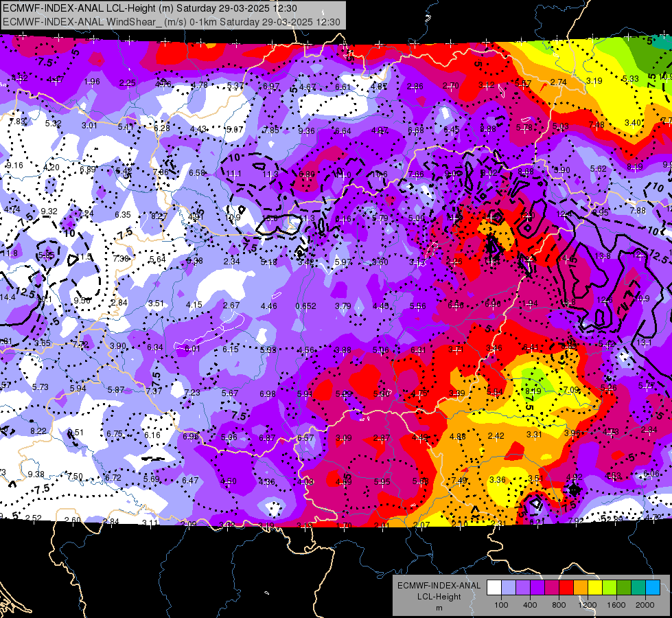Click the LCL-Height legend label
Screen dimensions: 672x618
439,597
